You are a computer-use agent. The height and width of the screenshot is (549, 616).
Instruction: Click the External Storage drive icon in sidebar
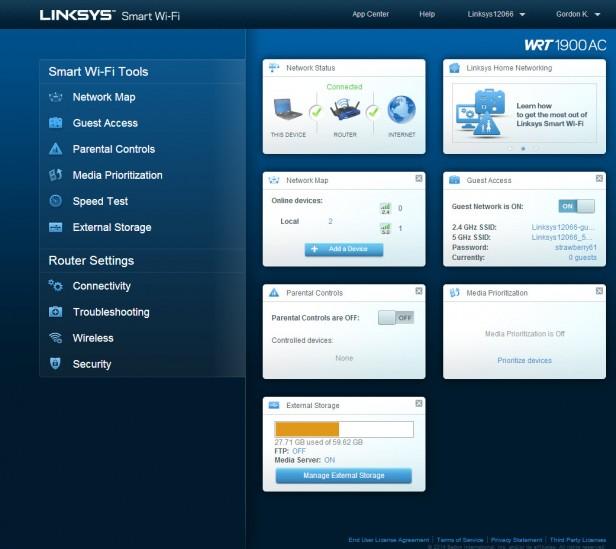point(55,227)
